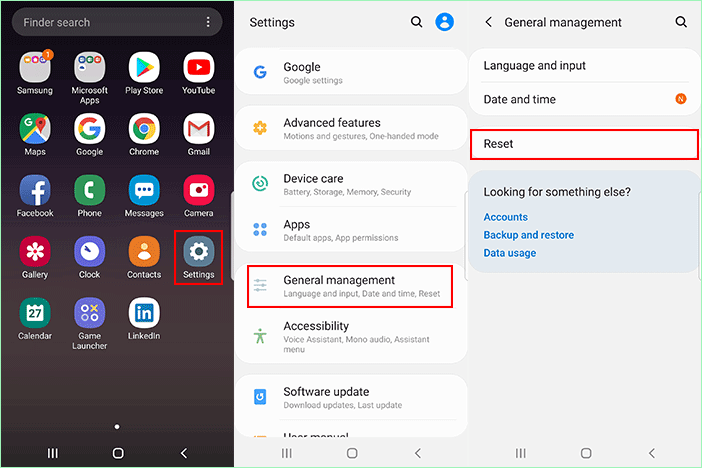Open the Finder search three-dot menu
This screenshot has width=702, height=468.
pyautogui.click(x=208, y=22)
